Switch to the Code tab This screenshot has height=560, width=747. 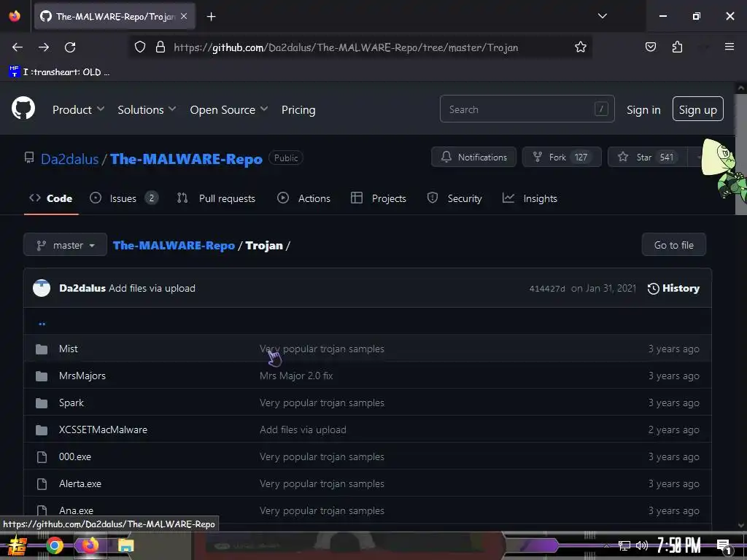point(51,198)
